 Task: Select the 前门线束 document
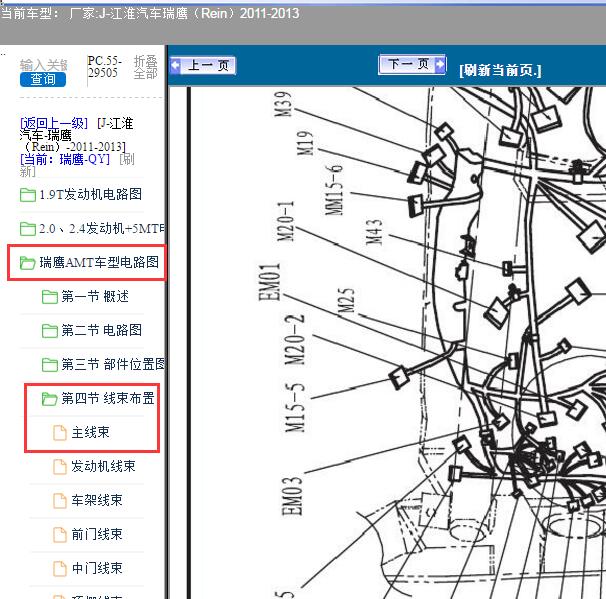point(97,534)
